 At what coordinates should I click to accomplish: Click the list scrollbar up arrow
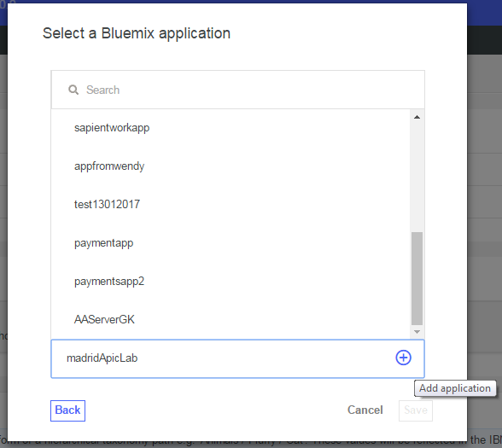point(417,117)
